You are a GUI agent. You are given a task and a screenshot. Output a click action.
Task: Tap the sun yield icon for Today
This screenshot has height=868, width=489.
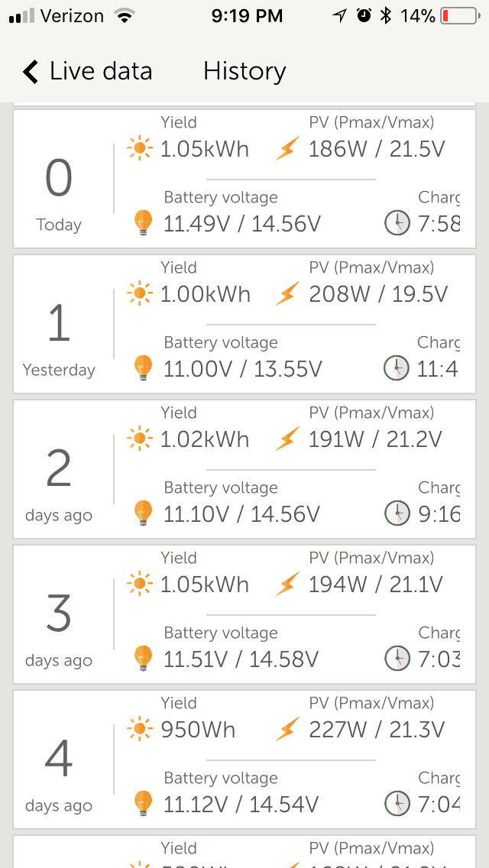click(140, 148)
